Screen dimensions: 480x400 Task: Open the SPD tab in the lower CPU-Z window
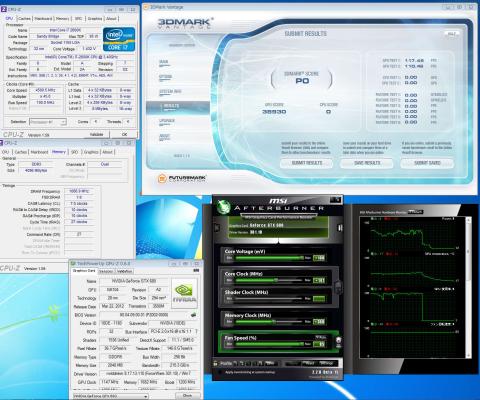[x=74, y=152]
